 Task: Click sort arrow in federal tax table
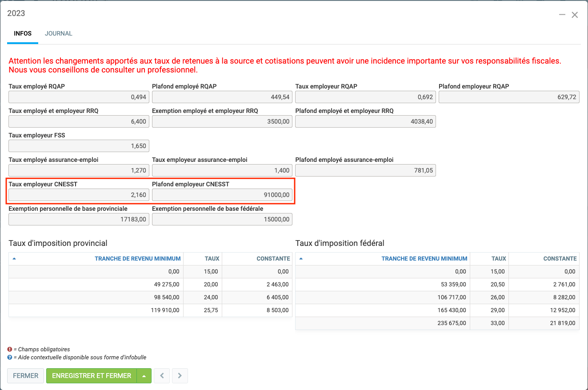(301, 258)
